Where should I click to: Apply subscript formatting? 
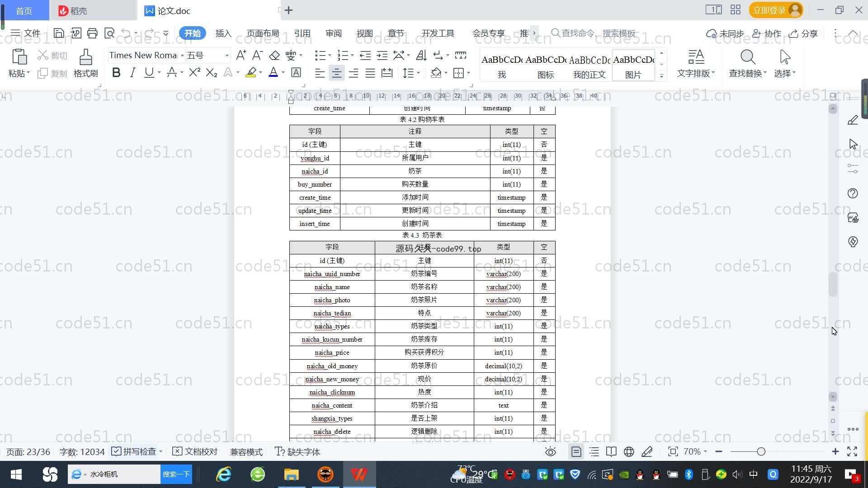click(212, 72)
